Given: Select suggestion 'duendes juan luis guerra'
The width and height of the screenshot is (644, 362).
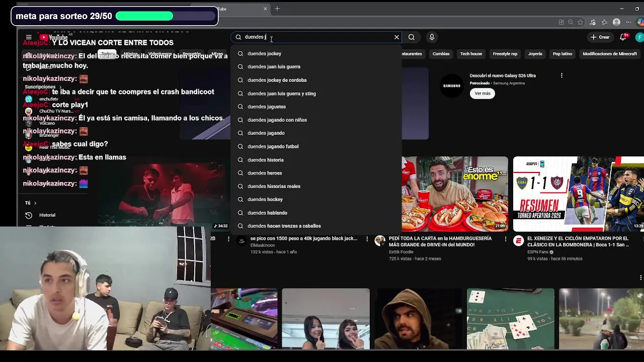Looking at the screenshot, I should [x=316, y=66].
